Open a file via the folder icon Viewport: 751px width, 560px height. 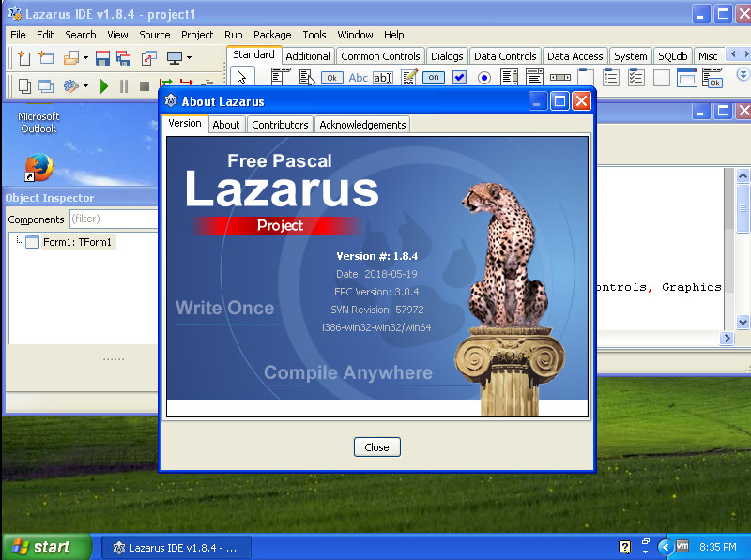coord(71,58)
